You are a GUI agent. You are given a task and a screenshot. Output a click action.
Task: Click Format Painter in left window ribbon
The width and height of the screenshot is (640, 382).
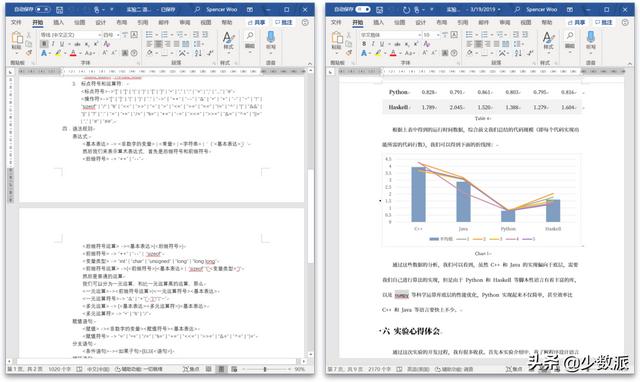tap(29, 53)
